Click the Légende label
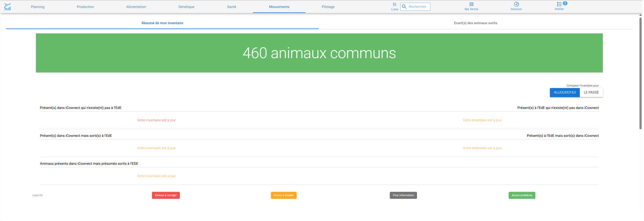644x221 pixels. 37,195
